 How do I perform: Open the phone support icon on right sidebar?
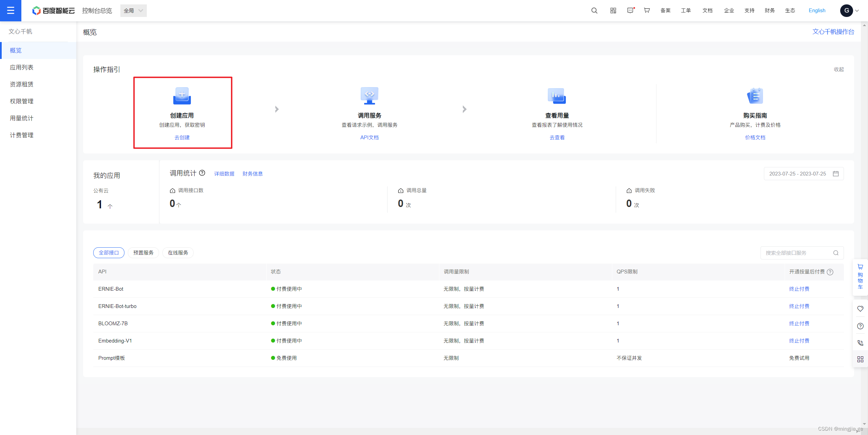point(860,343)
